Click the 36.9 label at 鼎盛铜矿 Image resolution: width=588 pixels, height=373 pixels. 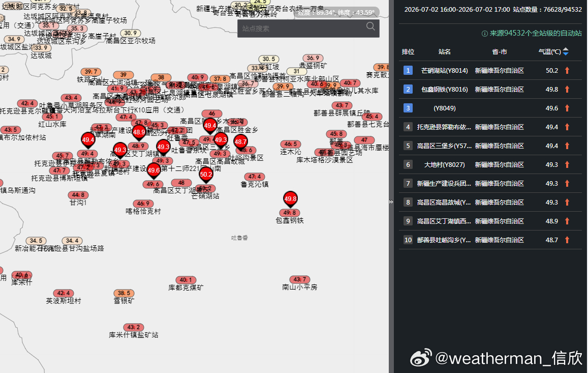click(313, 58)
